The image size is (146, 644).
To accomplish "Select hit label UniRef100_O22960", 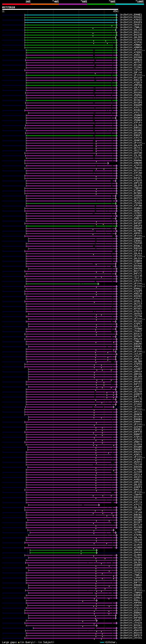I will pyautogui.click(x=131, y=67).
